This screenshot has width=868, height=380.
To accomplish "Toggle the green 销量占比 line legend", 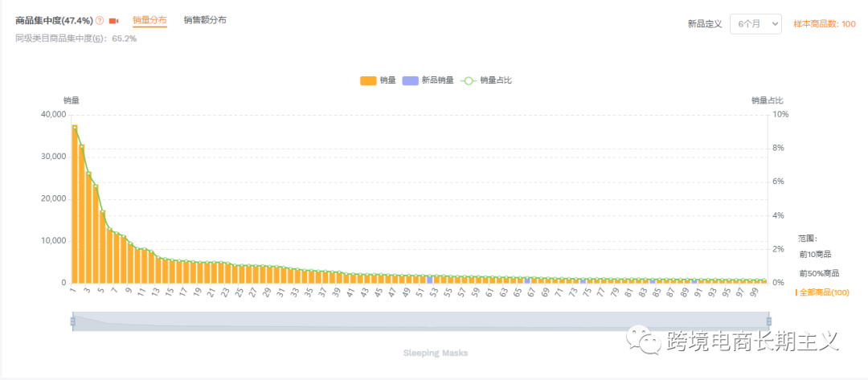I will click(x=486, y=80).
